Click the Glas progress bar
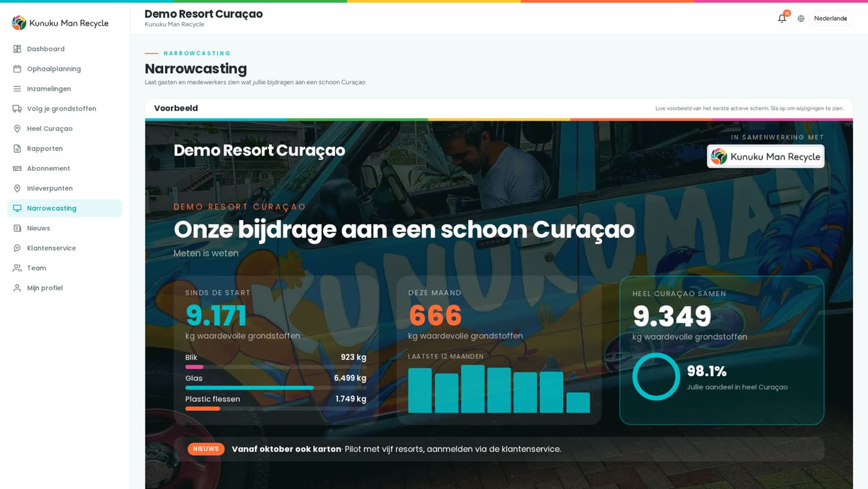Screen dimensions: 868x489 pos(276,388)
